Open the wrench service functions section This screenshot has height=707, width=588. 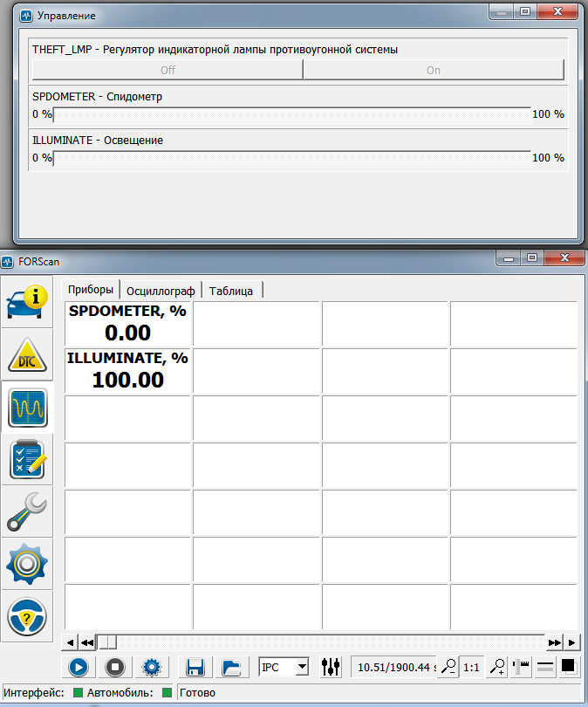click(27, 511)
